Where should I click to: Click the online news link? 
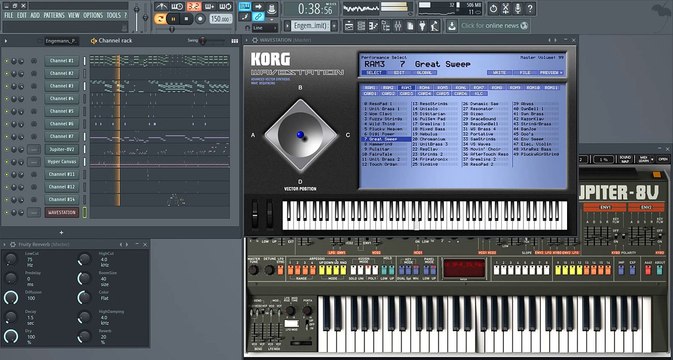pyautogui.click(x=490, y=26)
